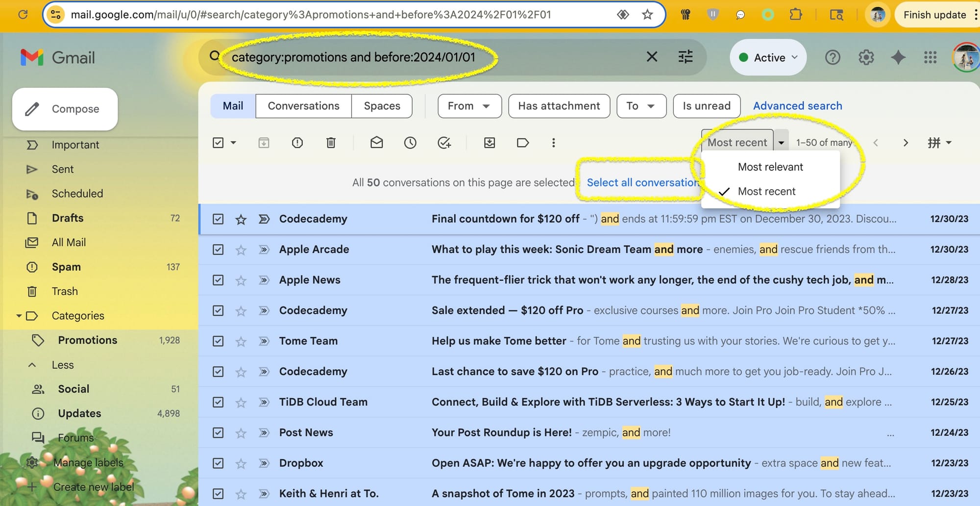Click the Finish update button

coord(934,15)
